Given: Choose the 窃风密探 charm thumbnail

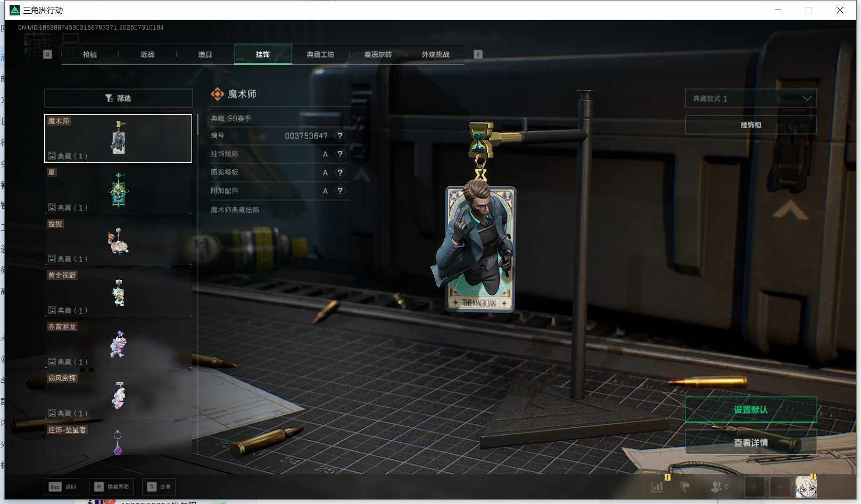Looking at the screenshot, I should 118,396.
